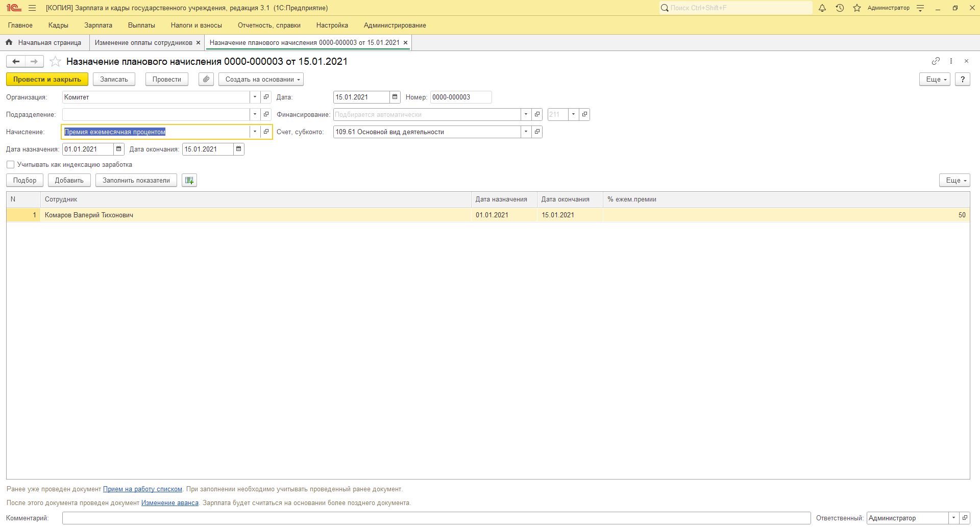Open Изменение аванса link
The image size is (980, 528).
click(170, 503)
